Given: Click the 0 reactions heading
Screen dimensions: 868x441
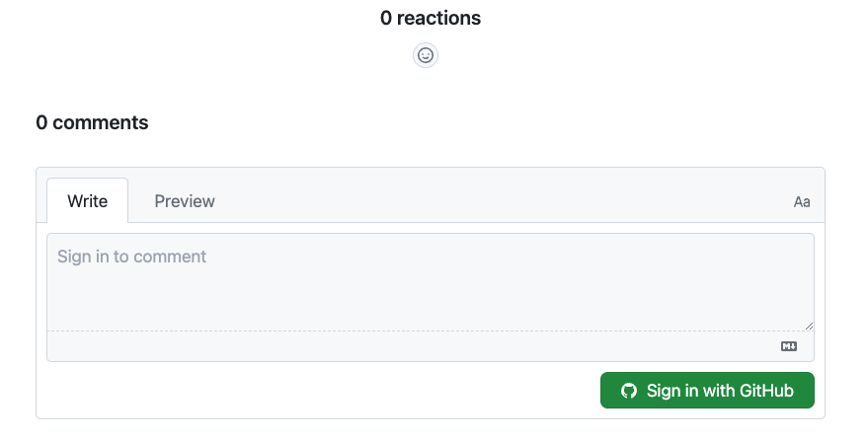Looking at the screenshot, I should [431, 18].
